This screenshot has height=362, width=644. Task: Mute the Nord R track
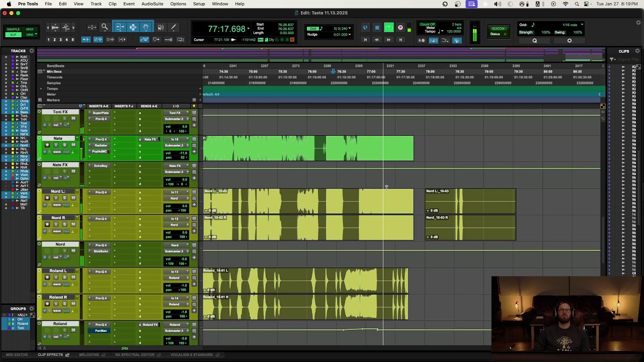point(73,224)
